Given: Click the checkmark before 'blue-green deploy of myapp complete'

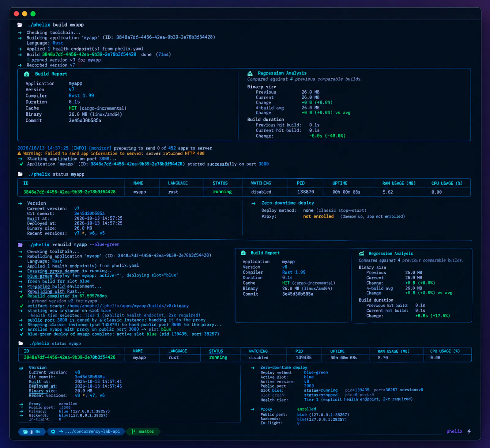Looking at the screenshot, I should point(21,334).
